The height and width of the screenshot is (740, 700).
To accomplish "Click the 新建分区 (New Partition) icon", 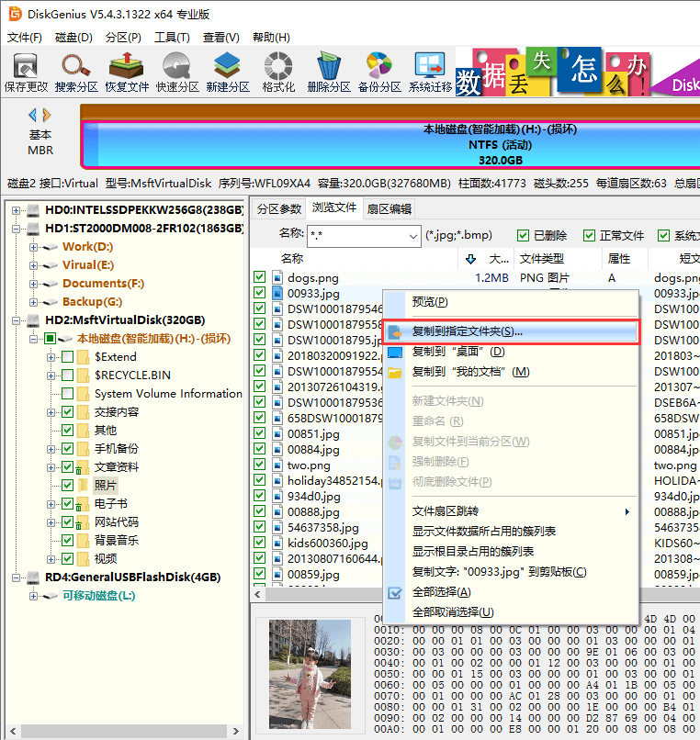I will 228,72.
